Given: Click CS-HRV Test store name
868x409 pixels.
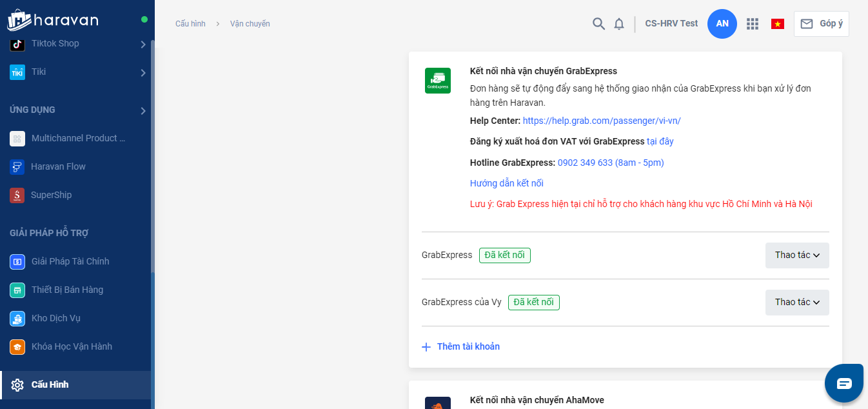Looking at the screenshot, I should (671, 23).
